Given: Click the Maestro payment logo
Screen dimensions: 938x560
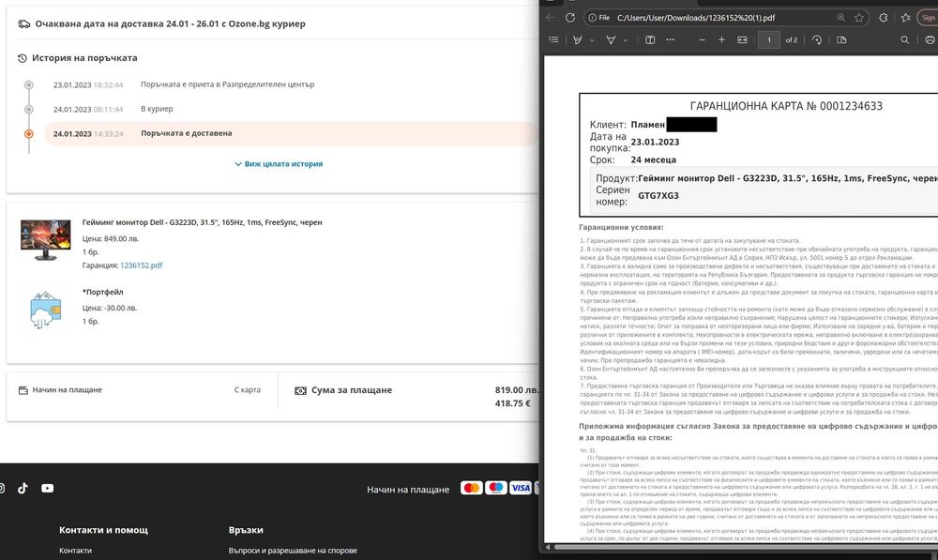Looking at the screenshot, I should [x=496, y=488].
